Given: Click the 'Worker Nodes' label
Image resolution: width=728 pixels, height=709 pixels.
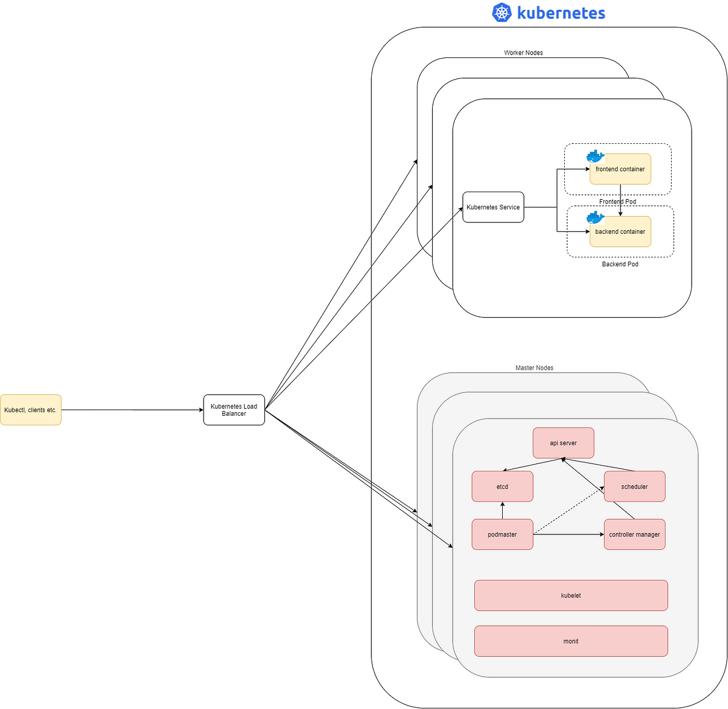Looking at the screenshot, I should pos(524,53).
